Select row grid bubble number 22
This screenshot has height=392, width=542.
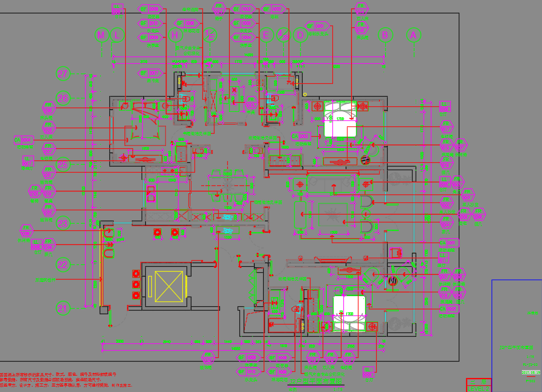click(x=63, y=264)
